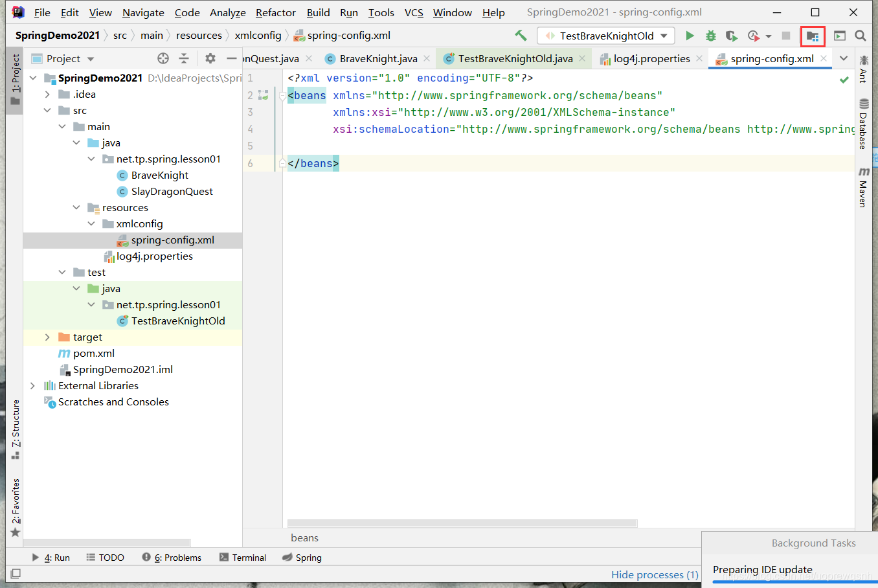Click the green inspection checkmark in the editor
The image size is (878, 588).
(844, 80)
